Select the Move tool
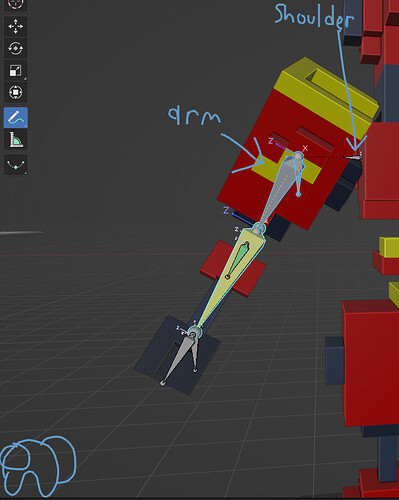The height and width of the screenshot is (500, 399). pyautogui.click(x=16, y=26)
